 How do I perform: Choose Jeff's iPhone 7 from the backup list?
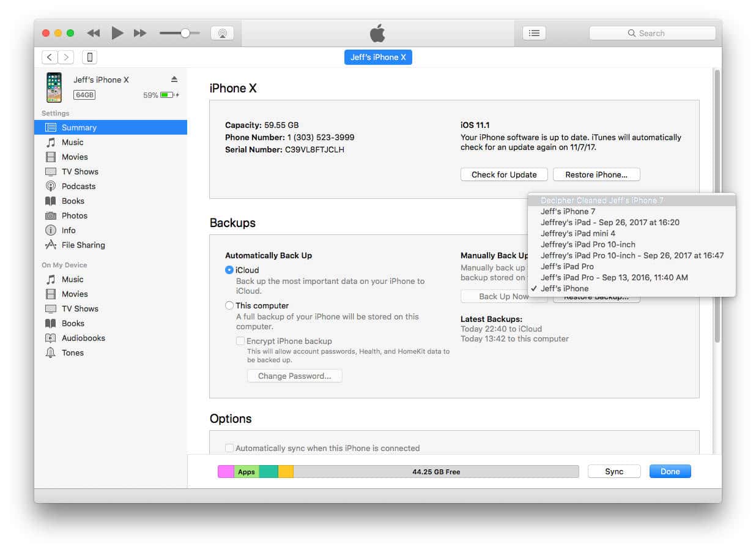click(568, 211)
